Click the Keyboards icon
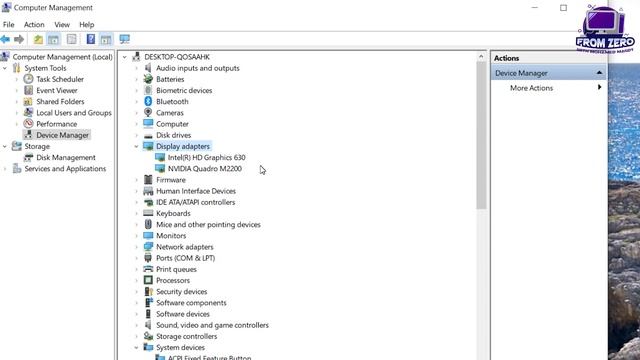Viewport: 640px width, 360px height. click(x=148, y=213)
